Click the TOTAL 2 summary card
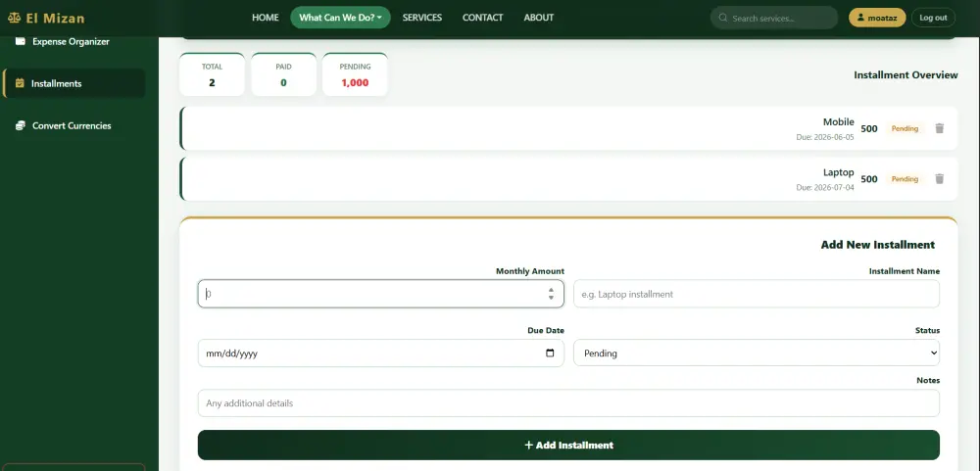The image size is (980, 471). (x=212, y=75)
